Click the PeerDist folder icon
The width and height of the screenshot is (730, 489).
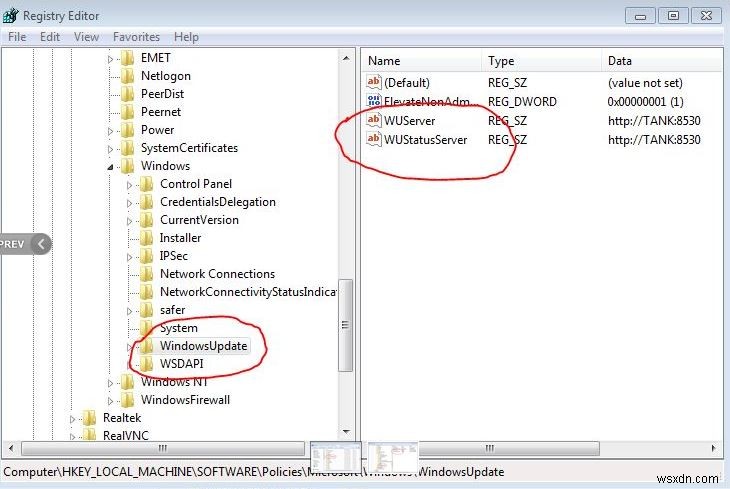click(128, 94)
